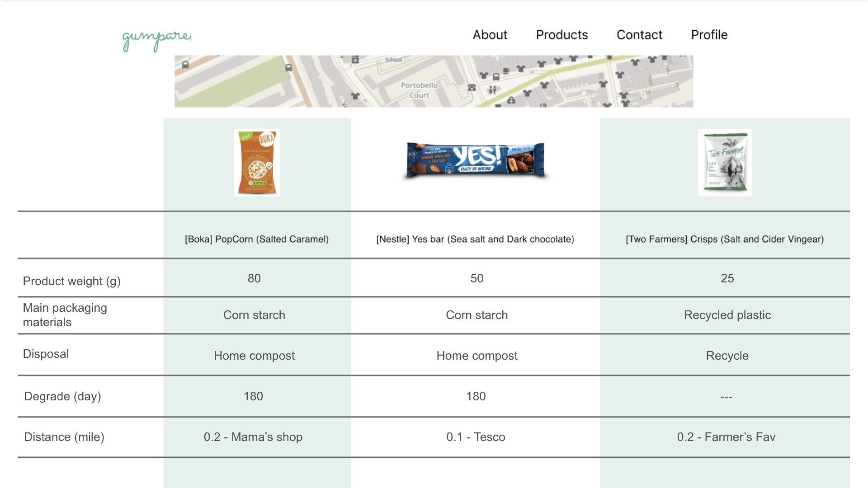Click the restroom icon on the map
The image size is (868, 488).
[x=493, y=90]
